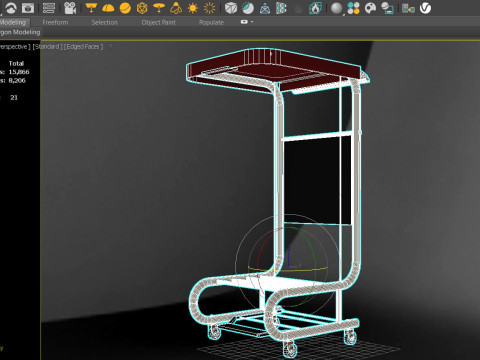Click the blue pyramid mesh icon

pos(265,8)
